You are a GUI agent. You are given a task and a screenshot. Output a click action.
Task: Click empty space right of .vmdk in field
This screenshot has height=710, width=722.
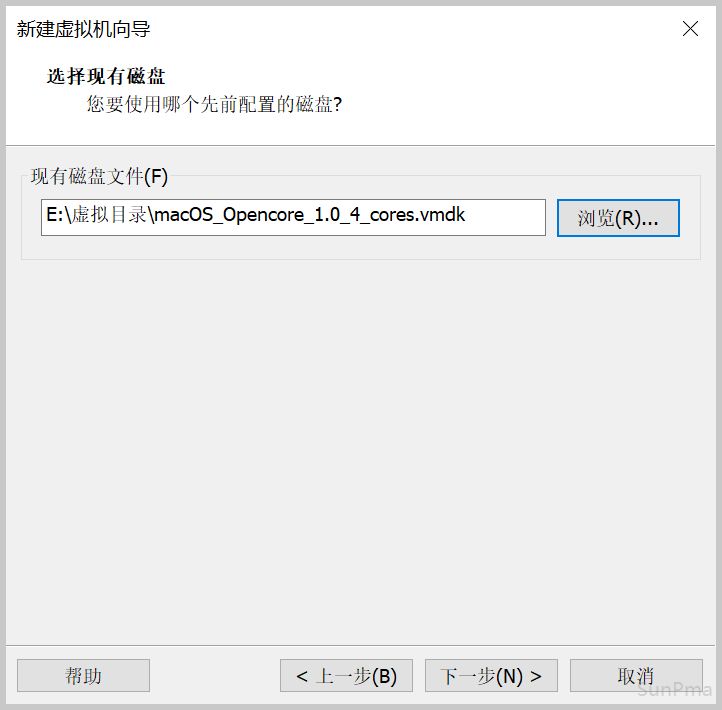(x=506, y=217)
